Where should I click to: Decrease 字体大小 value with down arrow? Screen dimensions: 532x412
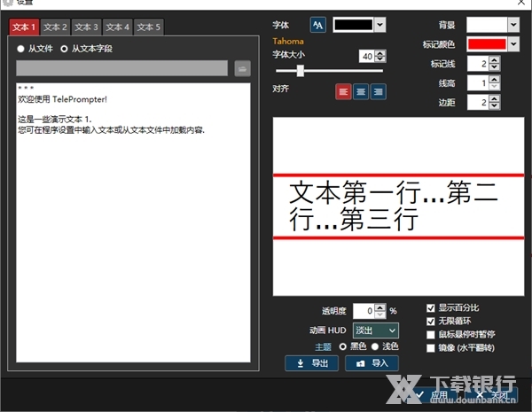tap(380, 59)
